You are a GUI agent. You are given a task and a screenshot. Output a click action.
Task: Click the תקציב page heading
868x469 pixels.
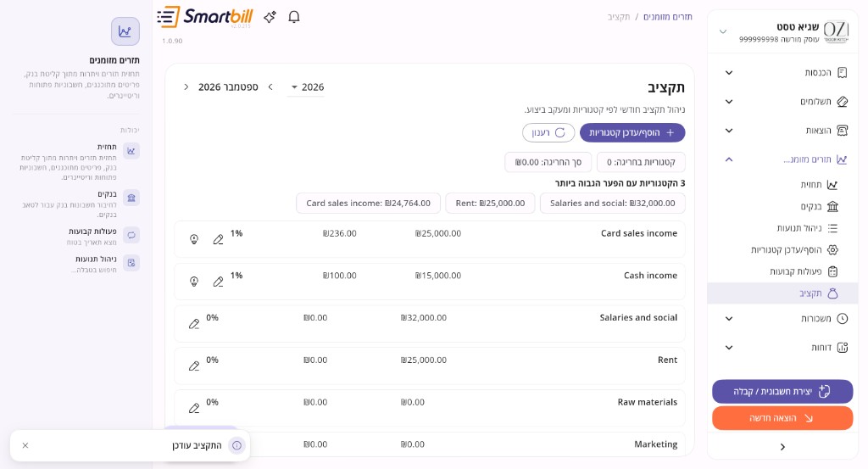(666, 87)
